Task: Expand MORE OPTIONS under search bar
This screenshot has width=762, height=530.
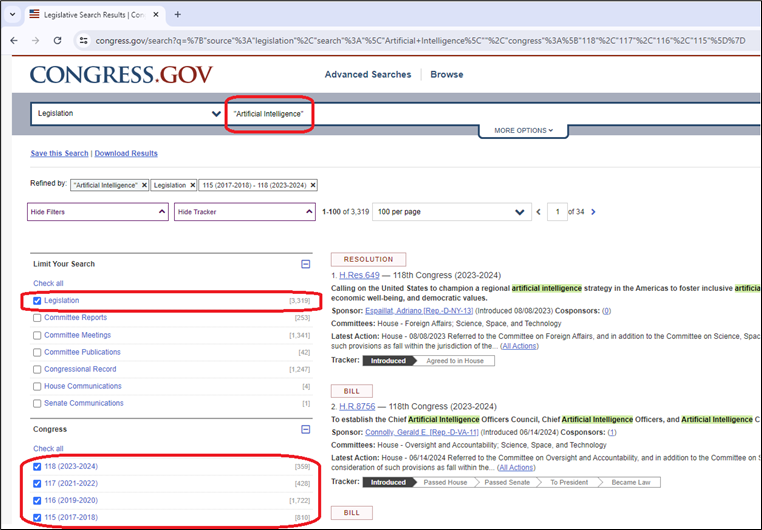Action: point(523,130)
